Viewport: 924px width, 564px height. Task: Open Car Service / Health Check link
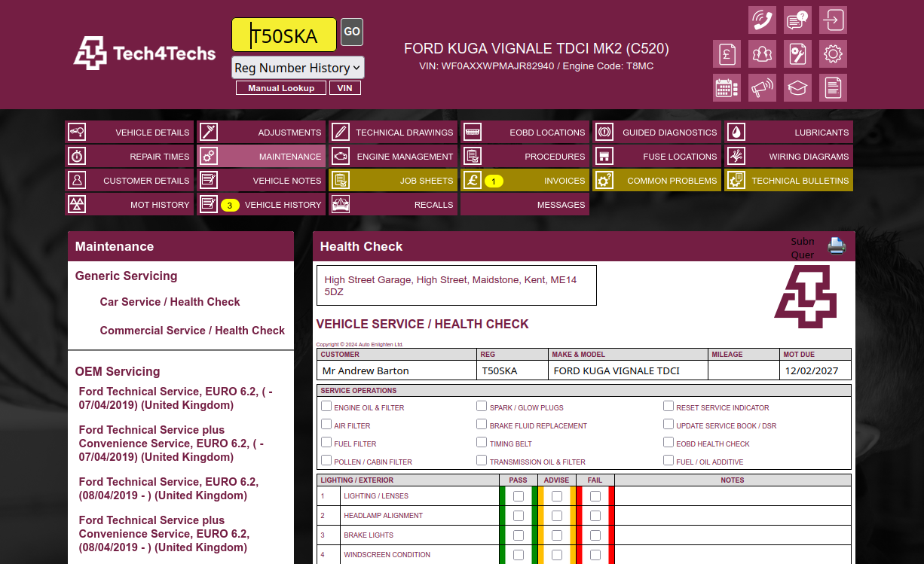170,302
